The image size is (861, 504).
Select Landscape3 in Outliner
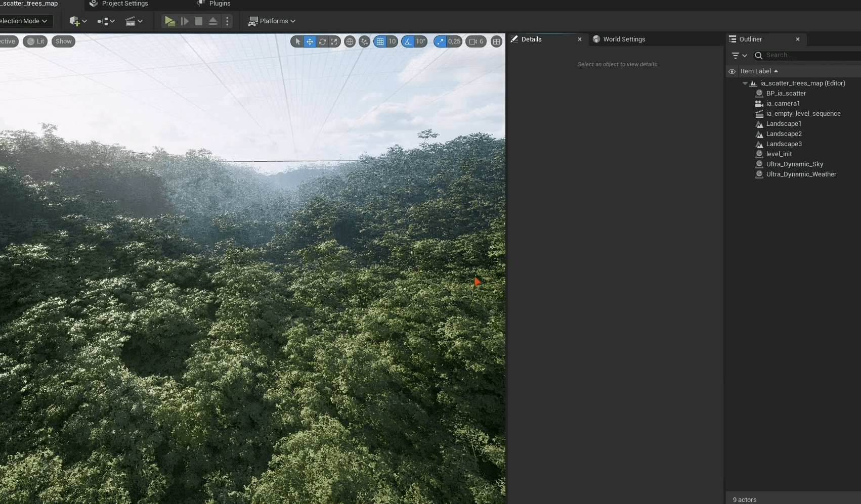click(x=784, y=144)
